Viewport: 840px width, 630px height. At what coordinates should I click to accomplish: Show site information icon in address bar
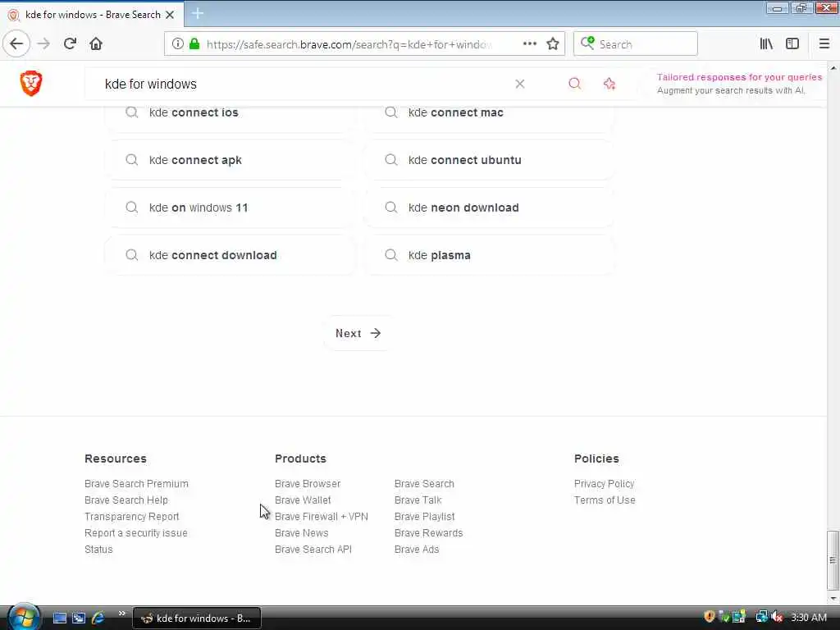(x=177, y=44)
